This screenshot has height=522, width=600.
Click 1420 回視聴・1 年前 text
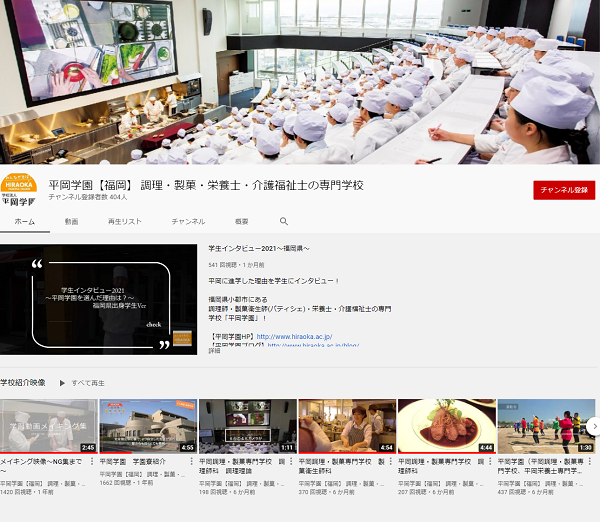click(27, 492)
